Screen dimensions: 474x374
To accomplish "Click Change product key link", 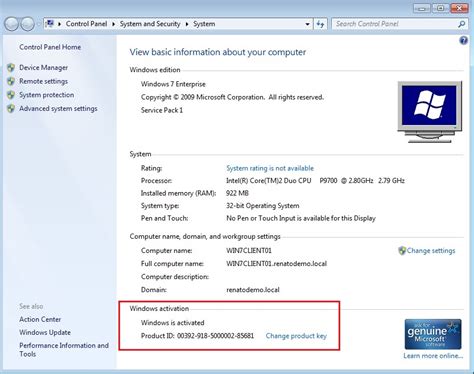I will 296,336.
